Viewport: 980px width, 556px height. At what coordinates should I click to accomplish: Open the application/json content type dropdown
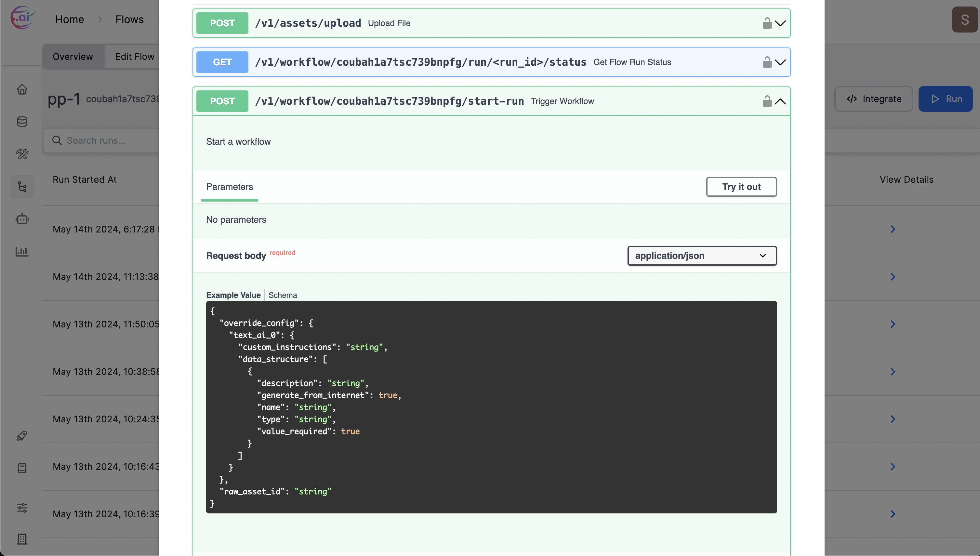pos(702,256)
